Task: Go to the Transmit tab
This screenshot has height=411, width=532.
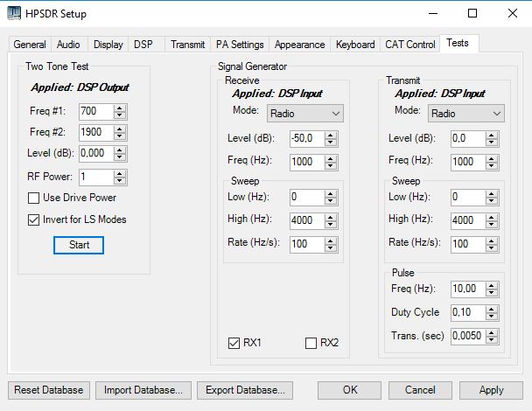Action: 187,45
